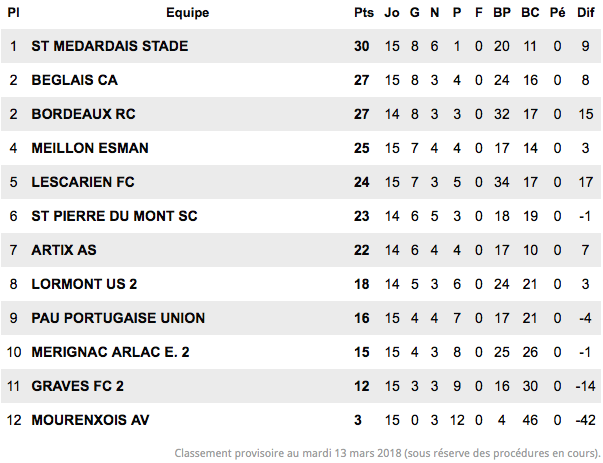Open the LORMONT US 2 entry

point(84,284)
